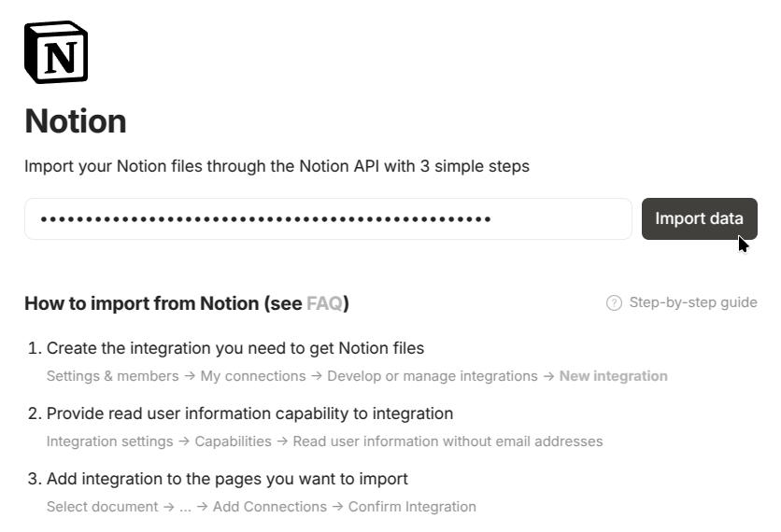Screen dimensions: 781x532
Task: Click the Notion page title
Action: [x=76, y=121]
